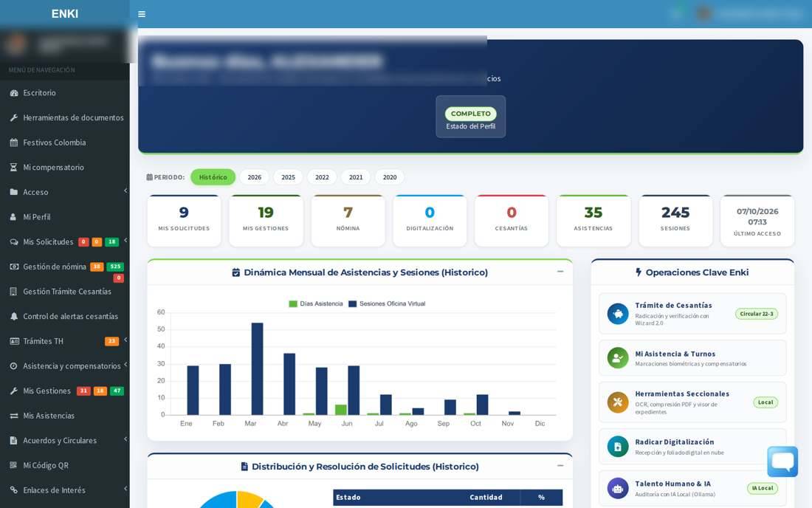Click the Talento Humano & IA robot icon
Screen dimensions: 812x508
point(617,488)
